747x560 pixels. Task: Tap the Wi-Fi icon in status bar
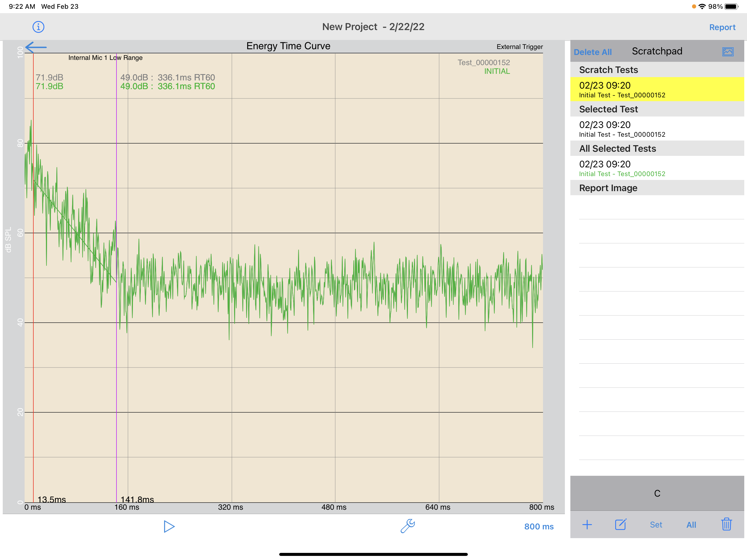[x=702, y=6]
